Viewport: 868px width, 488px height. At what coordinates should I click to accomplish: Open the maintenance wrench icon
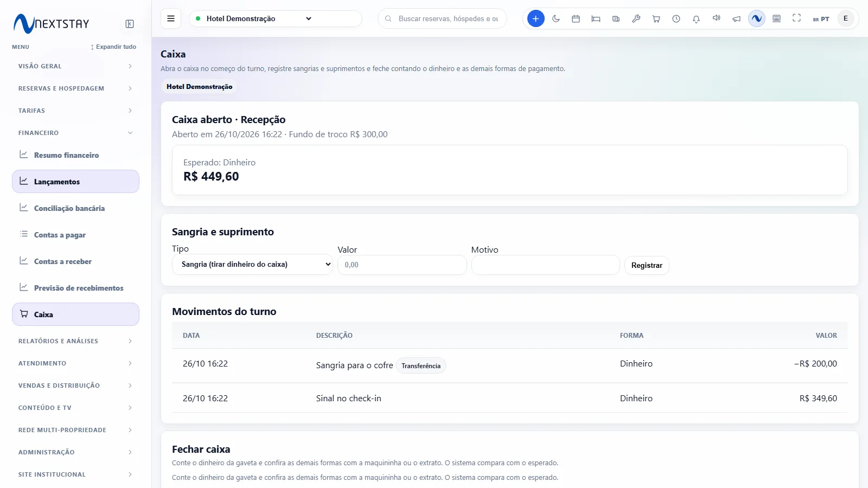point(636,18)
